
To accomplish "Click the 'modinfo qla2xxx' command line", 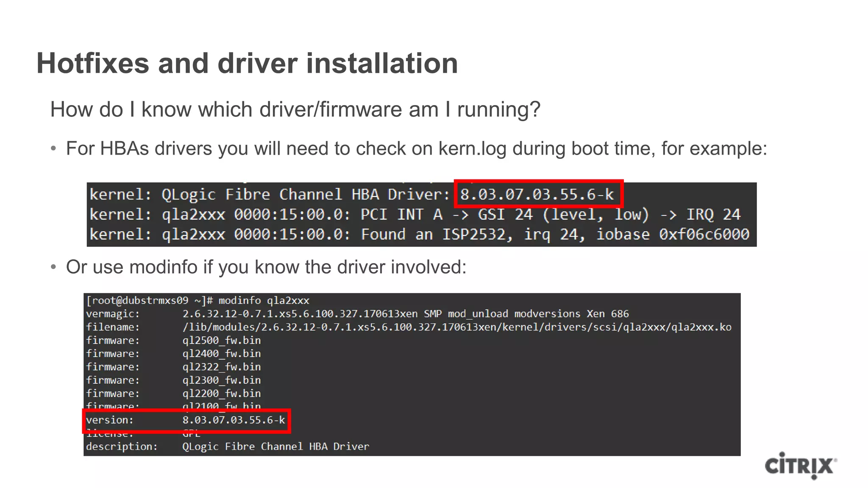I will click(198, 300).
